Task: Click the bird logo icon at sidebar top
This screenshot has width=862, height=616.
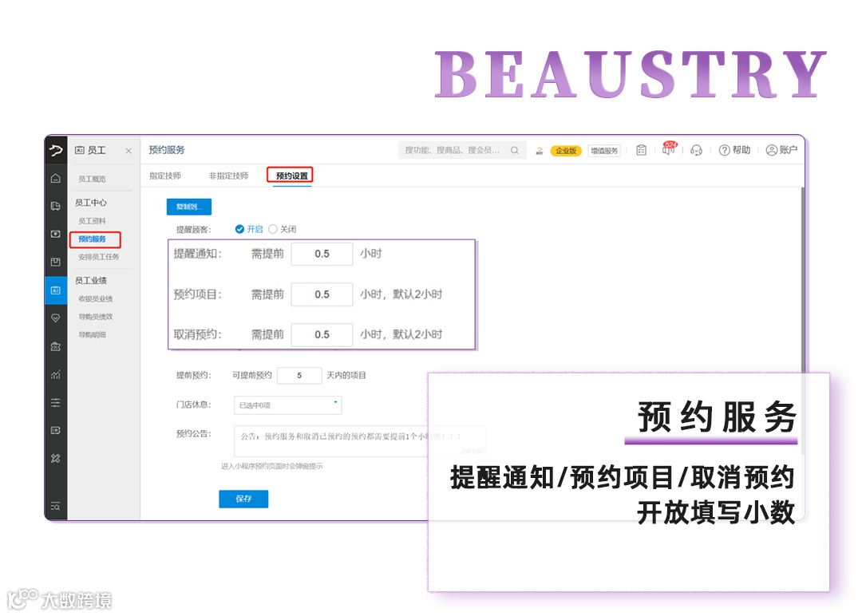Action: click(x=56, y=150)
